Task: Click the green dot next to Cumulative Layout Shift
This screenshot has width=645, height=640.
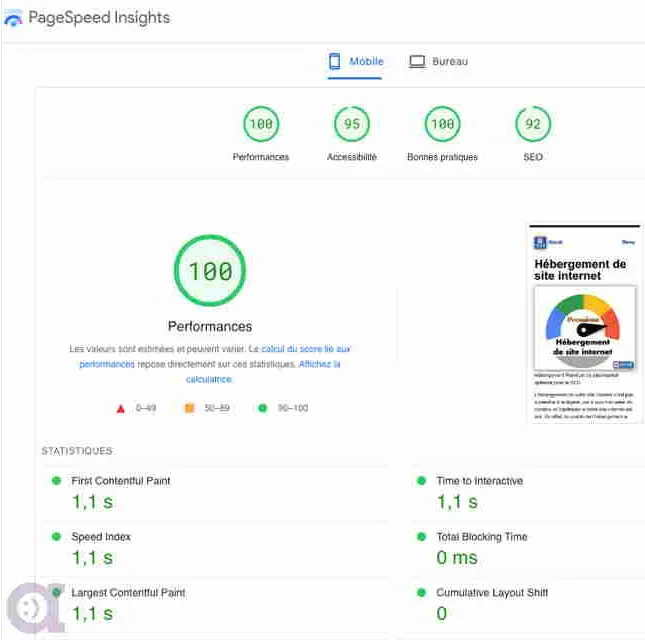Action: (422, 592)
